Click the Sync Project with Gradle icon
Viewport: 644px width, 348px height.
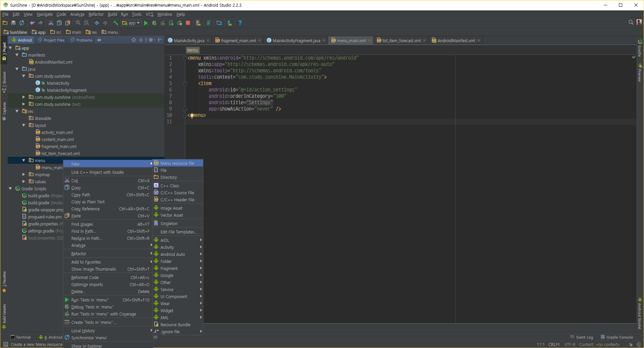tap(208, 23)
